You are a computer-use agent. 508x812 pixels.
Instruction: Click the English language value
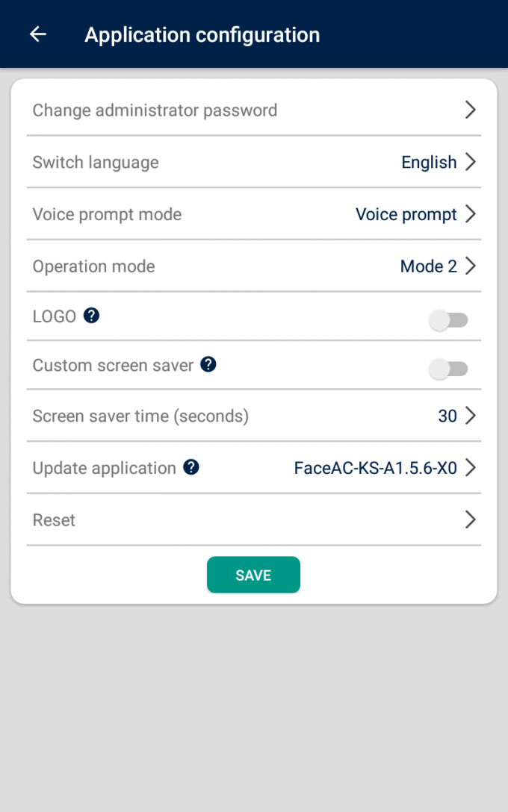click(x=429, y=163)
